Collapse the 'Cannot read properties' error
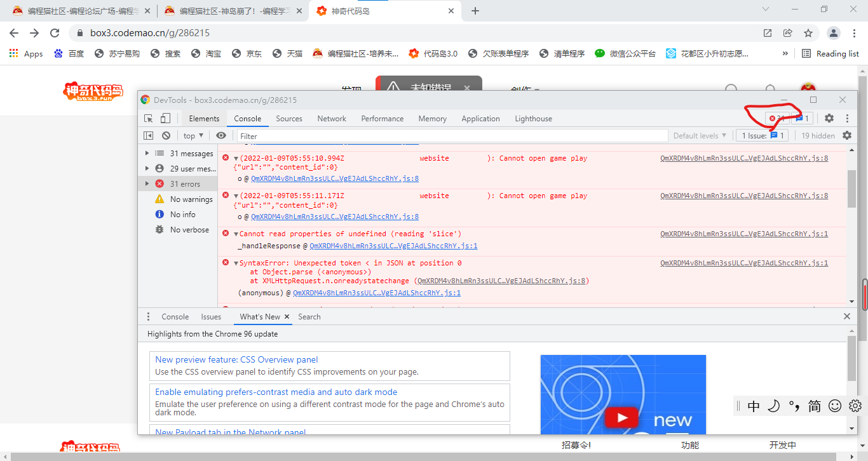The image size is (868, 461). (236, 234)
